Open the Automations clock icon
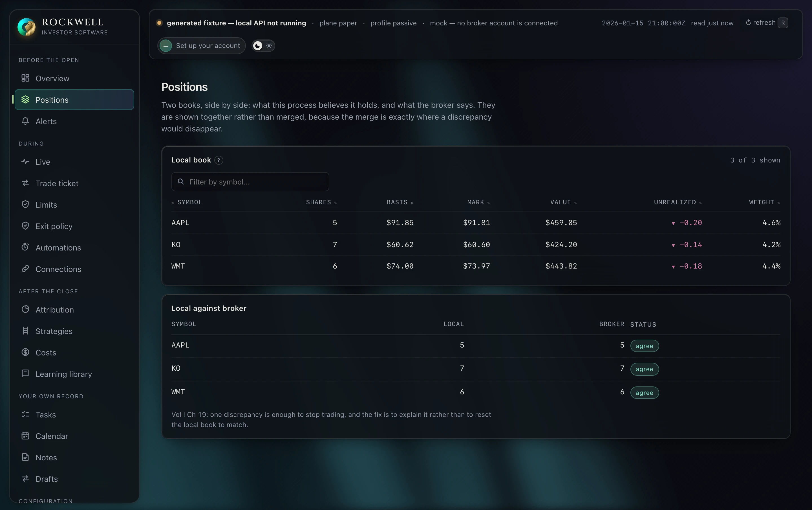 25,247
